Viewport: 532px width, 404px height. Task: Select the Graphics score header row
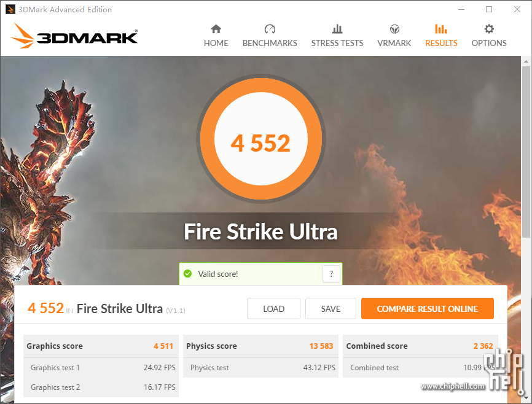[x=101, y=346]
